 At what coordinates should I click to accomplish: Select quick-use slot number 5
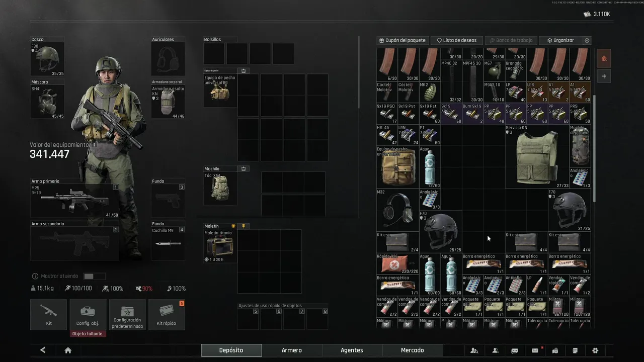[x=248, y=319]
